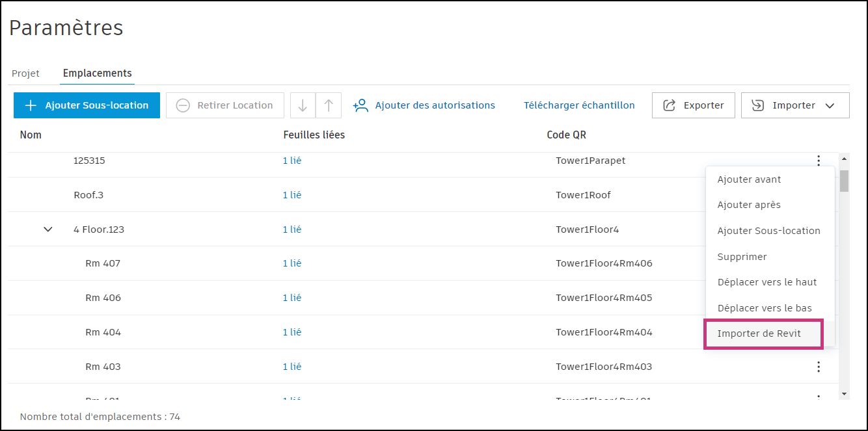This screenshot has width=868, height=431.
Task: Collapse the 4 Floor.123 tree node
Action: point(47,229)
